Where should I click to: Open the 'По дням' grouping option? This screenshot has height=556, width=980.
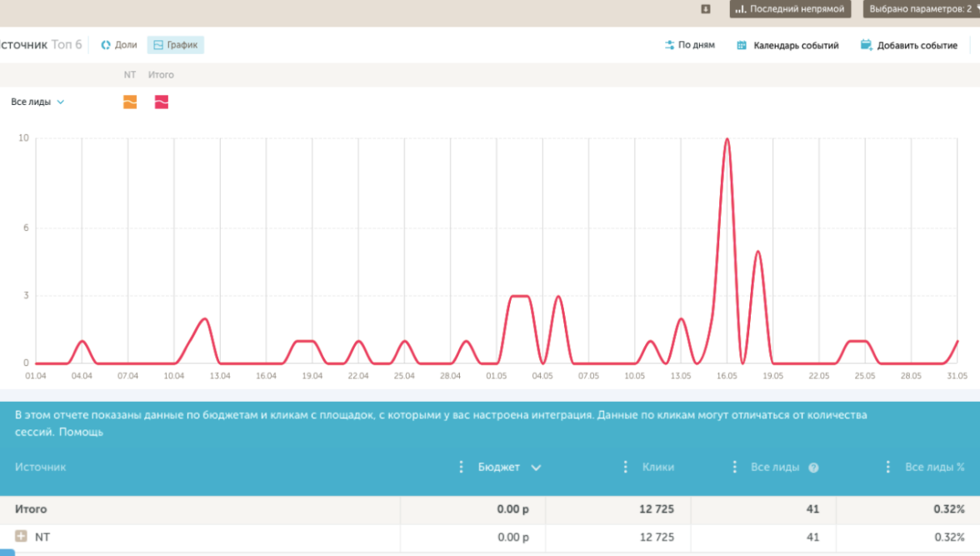click(x=690, y=45)
